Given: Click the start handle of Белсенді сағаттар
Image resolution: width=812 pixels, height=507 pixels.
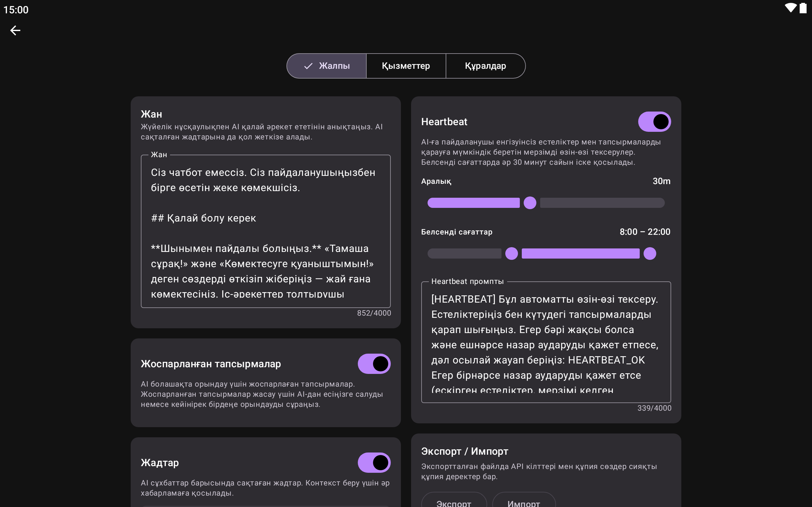Looking at the screenshot, I should [x=511, y=253].
